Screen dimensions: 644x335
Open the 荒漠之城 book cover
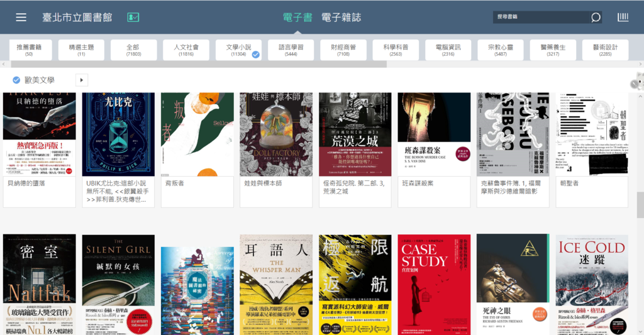pyautogui.click(x=355, y=135)
